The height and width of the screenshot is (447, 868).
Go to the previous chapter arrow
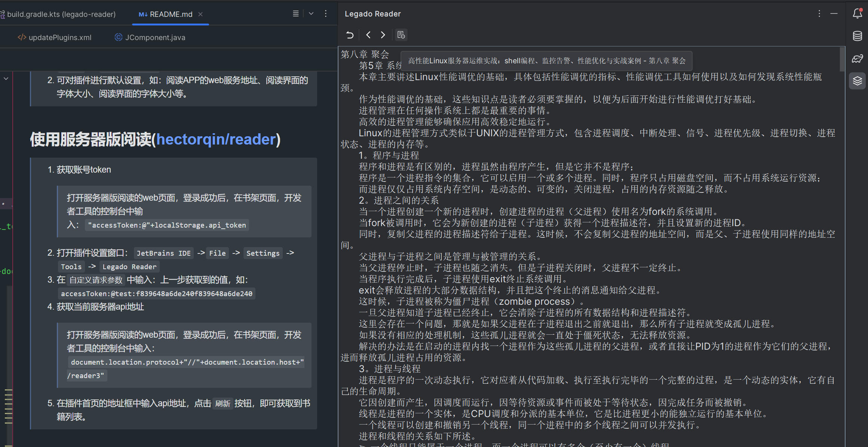click(x=368, y=35)
